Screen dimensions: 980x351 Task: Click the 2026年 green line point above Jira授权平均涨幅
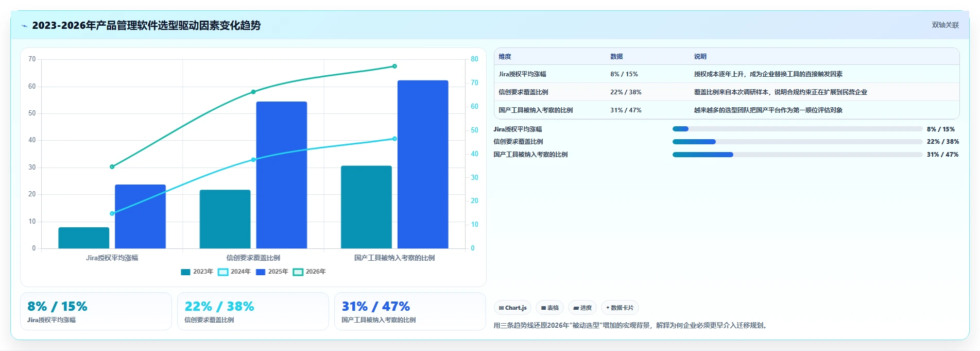[x=112, y=166]
